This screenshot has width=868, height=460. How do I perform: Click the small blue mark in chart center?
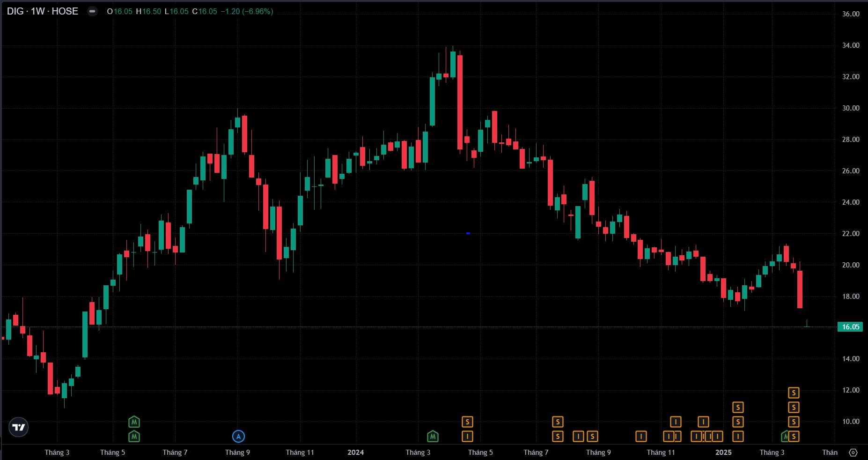coord(468,233)
